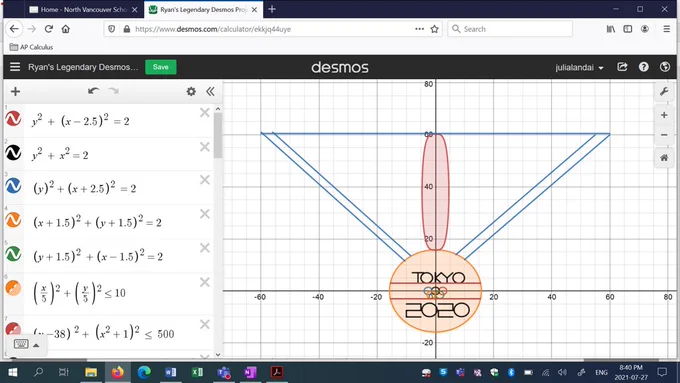
Task: Toggle visibility of the ≤ 500 red region
Action: click(x=13, y=329)
